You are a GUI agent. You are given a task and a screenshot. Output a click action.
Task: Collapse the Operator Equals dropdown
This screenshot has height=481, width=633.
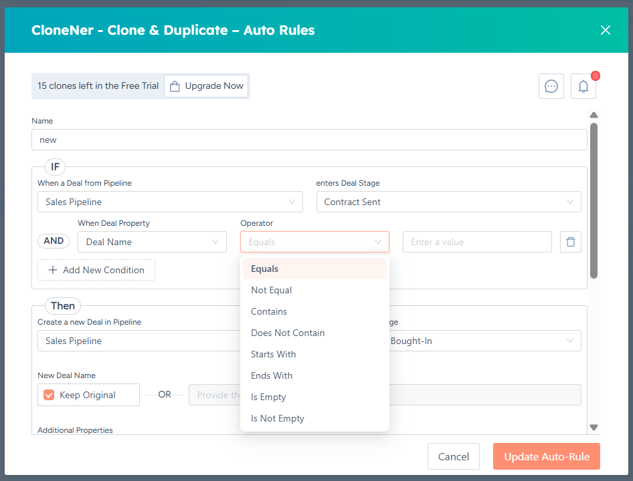point(314,242)
